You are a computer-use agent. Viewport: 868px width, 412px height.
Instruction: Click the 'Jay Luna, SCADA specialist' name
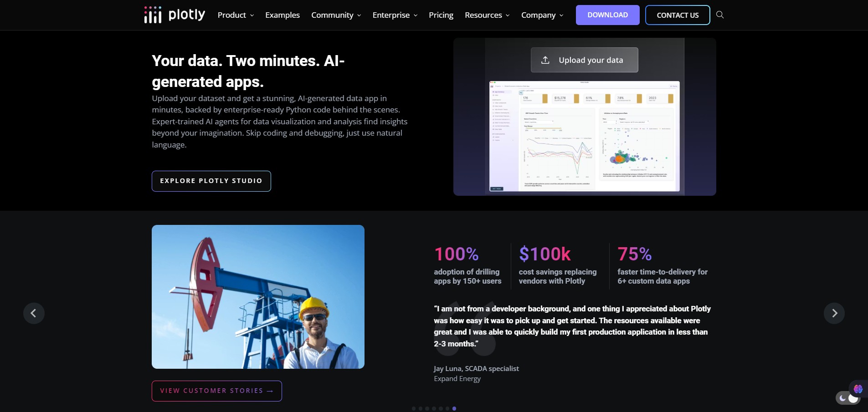point(476,369)
